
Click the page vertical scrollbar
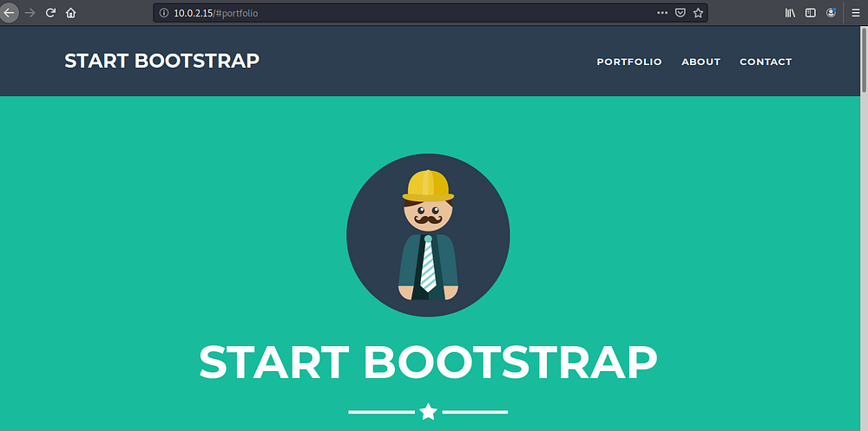coord(863,260)
